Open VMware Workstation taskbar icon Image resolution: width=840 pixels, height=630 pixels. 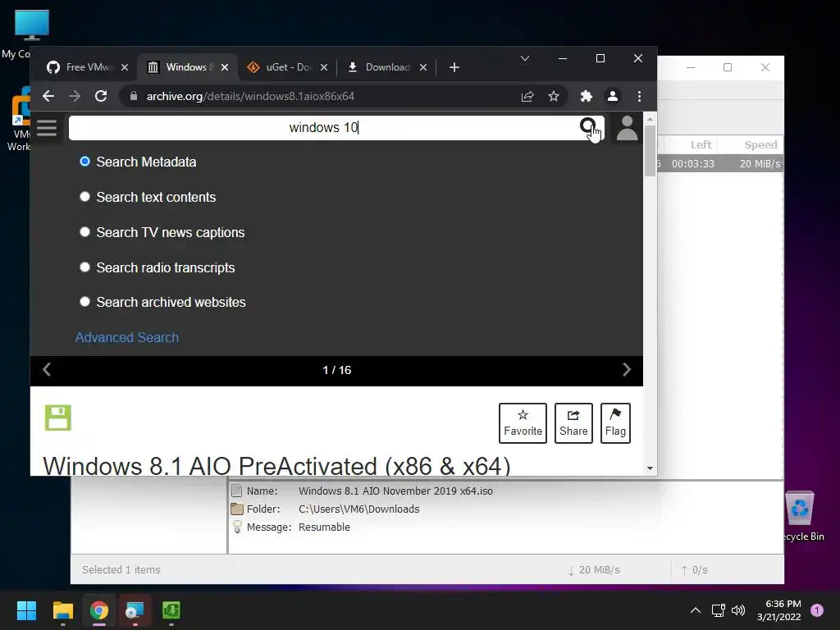click(x=135, y=610)
